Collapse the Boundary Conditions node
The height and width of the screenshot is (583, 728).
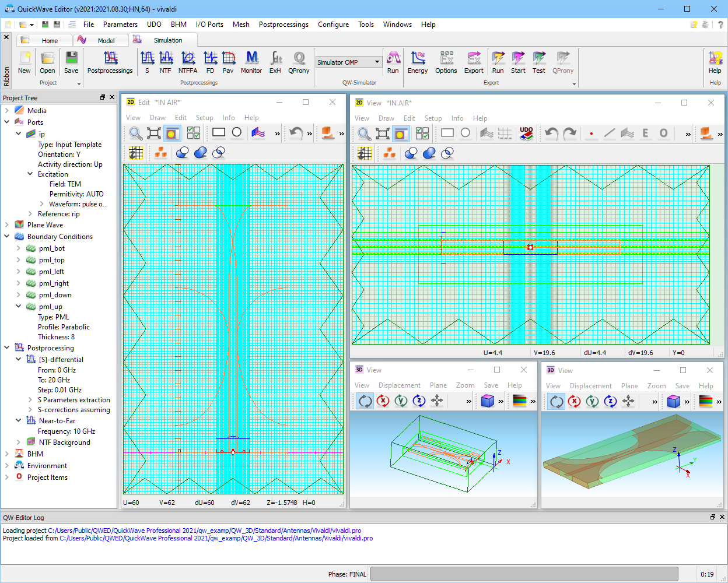(x=6, y=236)
